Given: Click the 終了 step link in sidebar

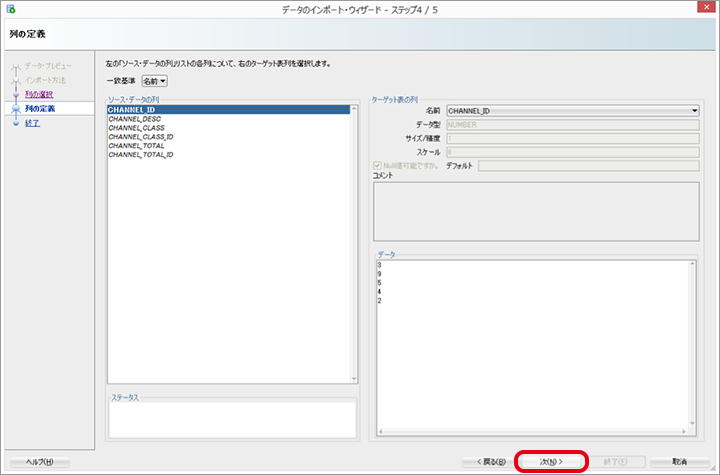Looking at the screenshot, I should coord(32,123).
